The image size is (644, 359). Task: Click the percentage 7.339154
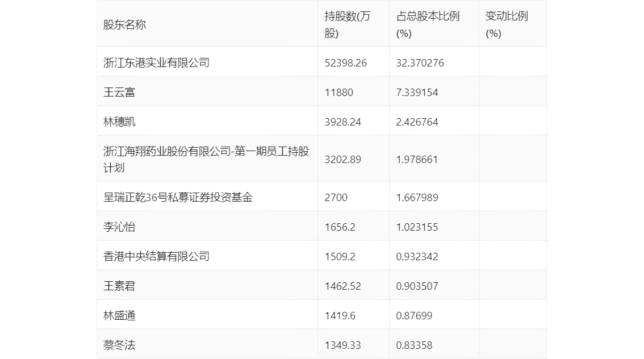[417, 93]
